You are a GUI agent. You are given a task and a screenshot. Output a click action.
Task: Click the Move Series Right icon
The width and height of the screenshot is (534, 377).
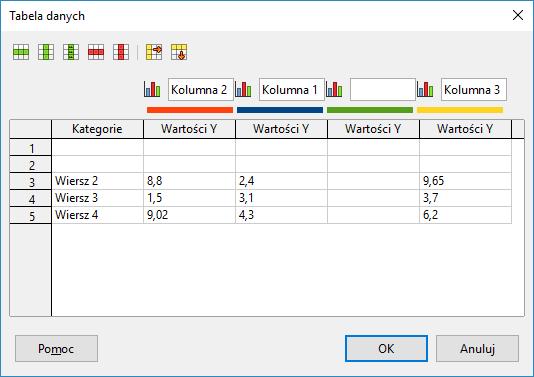pyautogui.click(x=154, y=52)
